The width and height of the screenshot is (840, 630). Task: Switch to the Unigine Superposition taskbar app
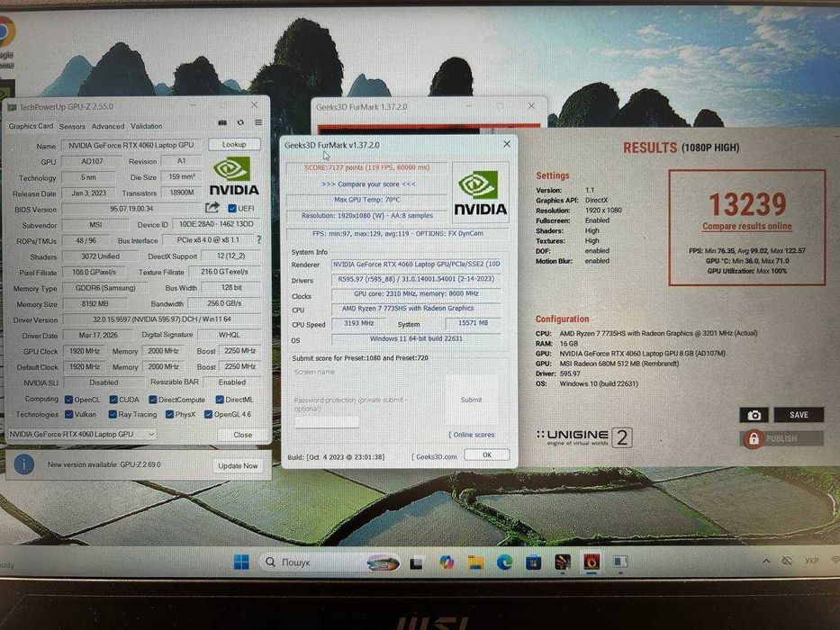coord(563,562)
